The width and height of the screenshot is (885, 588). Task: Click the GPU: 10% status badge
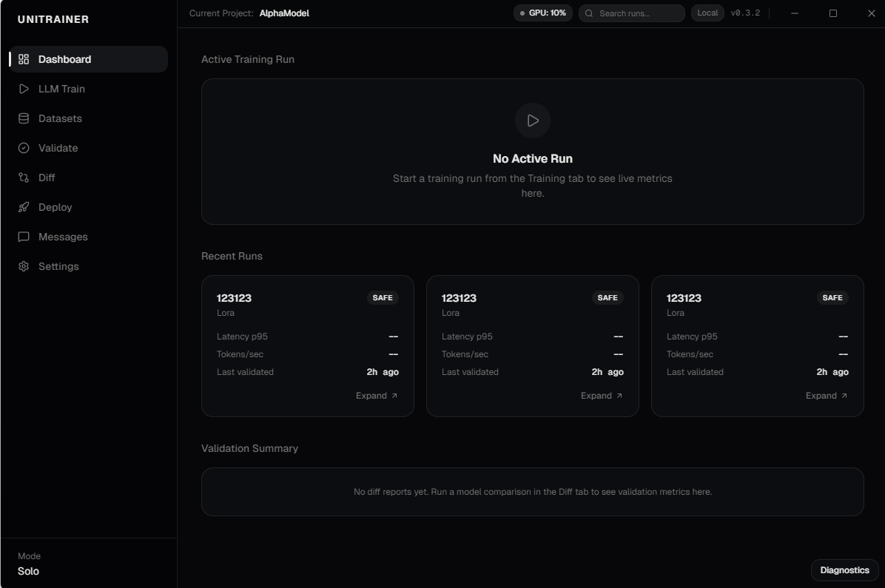tap(542, 13)
